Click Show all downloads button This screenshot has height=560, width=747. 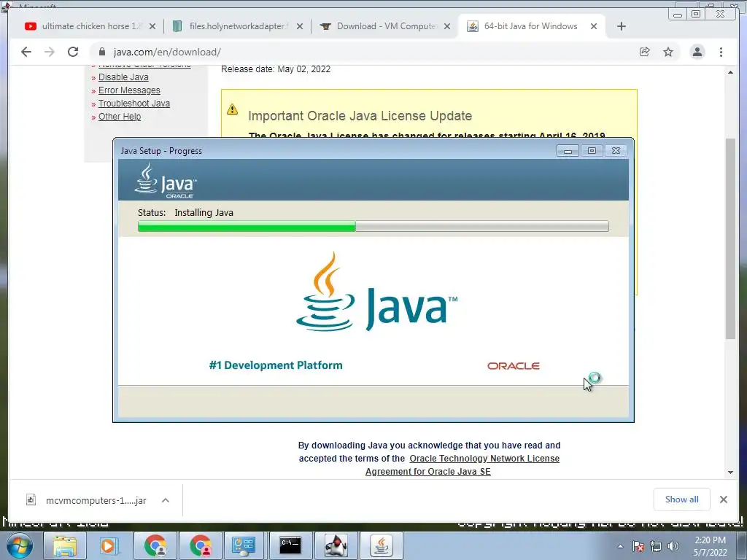click(682, 499)
